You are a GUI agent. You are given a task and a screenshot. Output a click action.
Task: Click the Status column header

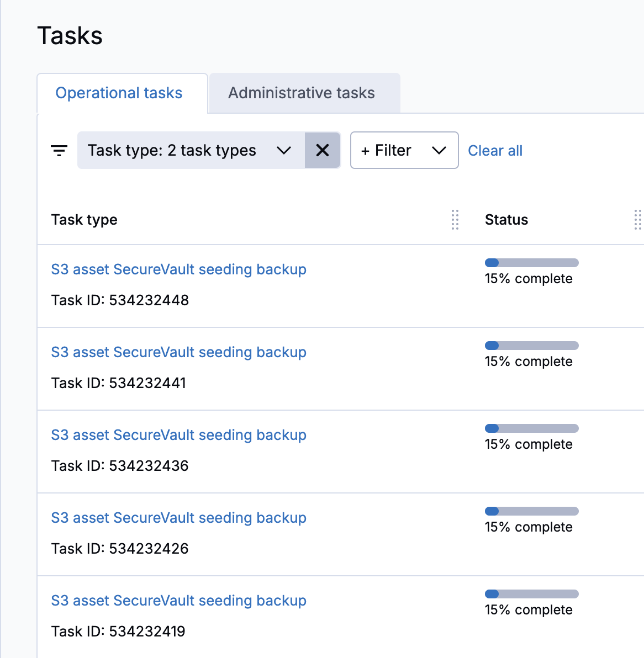coord(506,220)
